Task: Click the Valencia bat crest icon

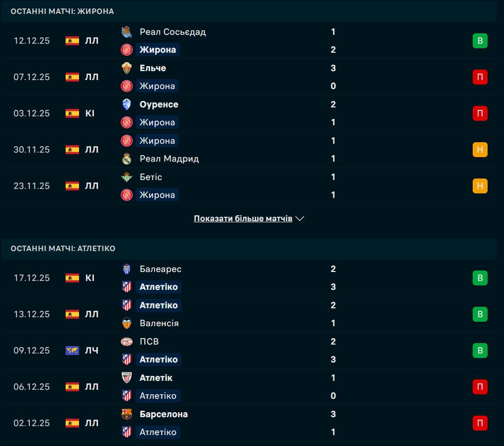Action: [127, 323]
